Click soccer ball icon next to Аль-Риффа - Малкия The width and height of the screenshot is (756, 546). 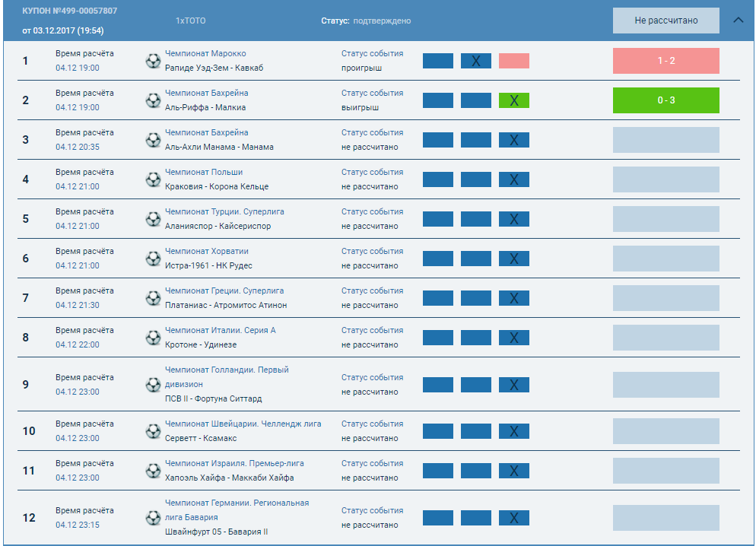153,100
